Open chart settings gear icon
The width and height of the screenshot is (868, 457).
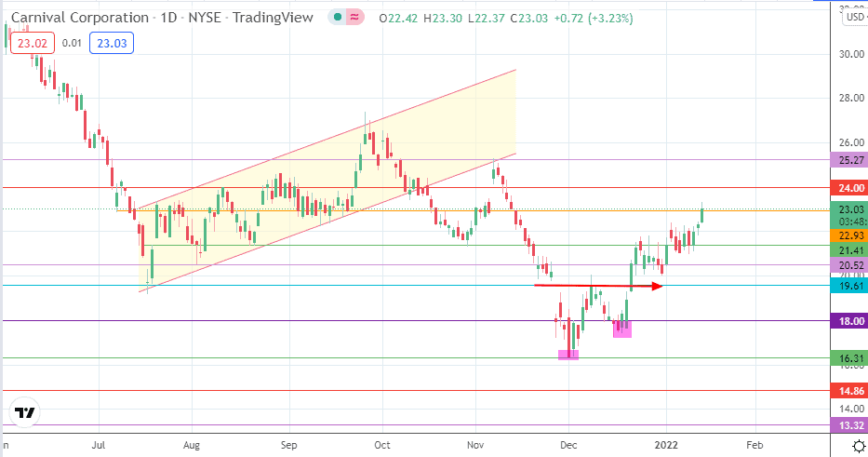859,446
